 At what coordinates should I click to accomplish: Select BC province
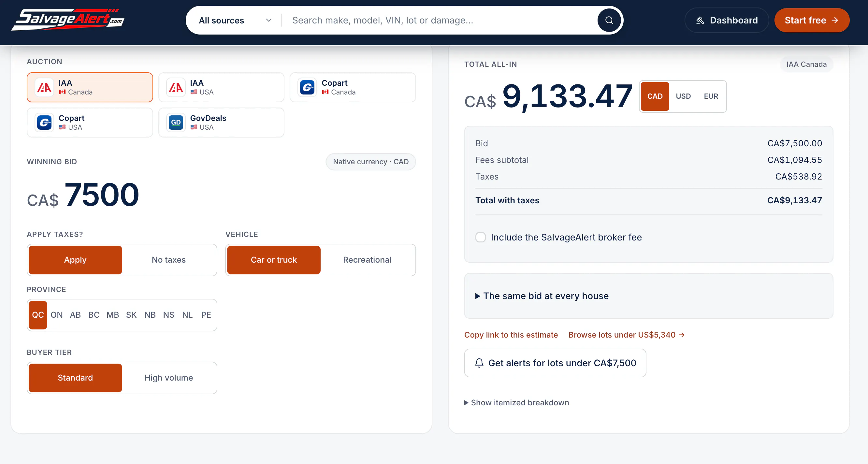tap(94, 315)
